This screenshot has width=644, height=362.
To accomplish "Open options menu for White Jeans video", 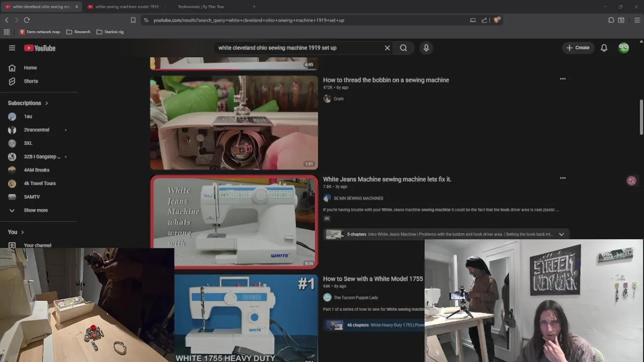I will point(562,178).
